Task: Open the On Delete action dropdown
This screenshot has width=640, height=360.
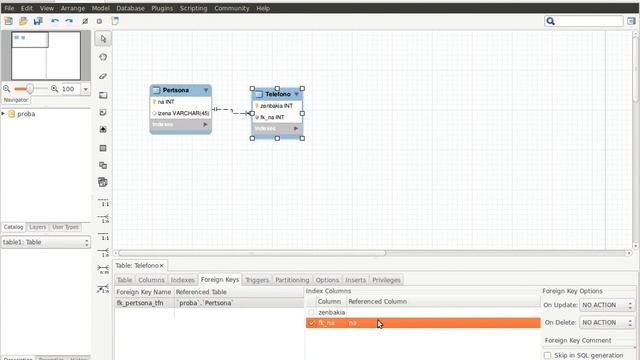Action: [x=607, y=322]
